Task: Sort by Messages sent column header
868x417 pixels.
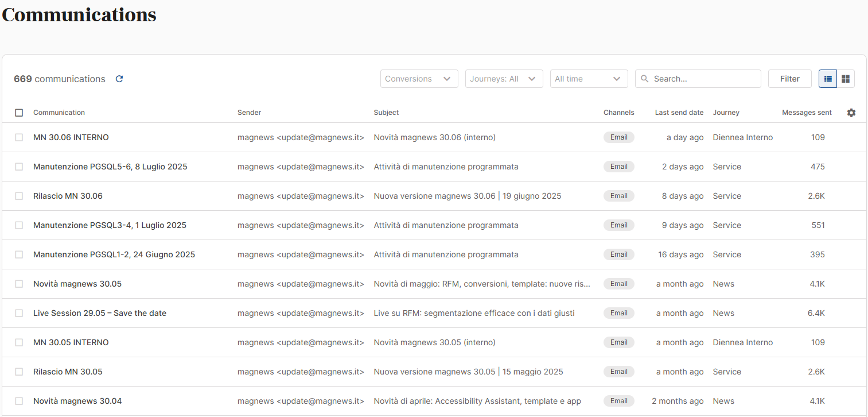Action: click(807, 113)
